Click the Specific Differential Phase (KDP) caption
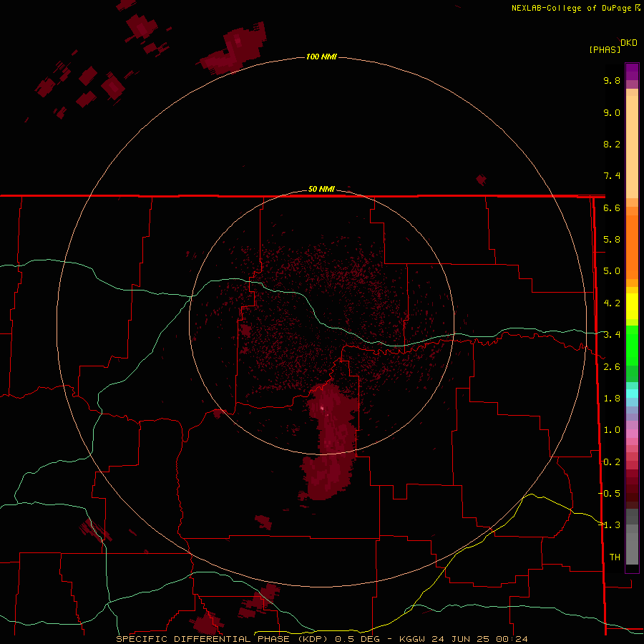The height and width of the screenshot is (644, 644). tap(223, 639)
